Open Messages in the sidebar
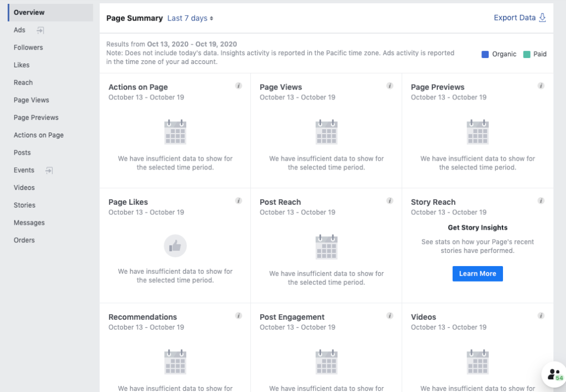The height and width of the screenshot is (392, 566). [29, 223]
